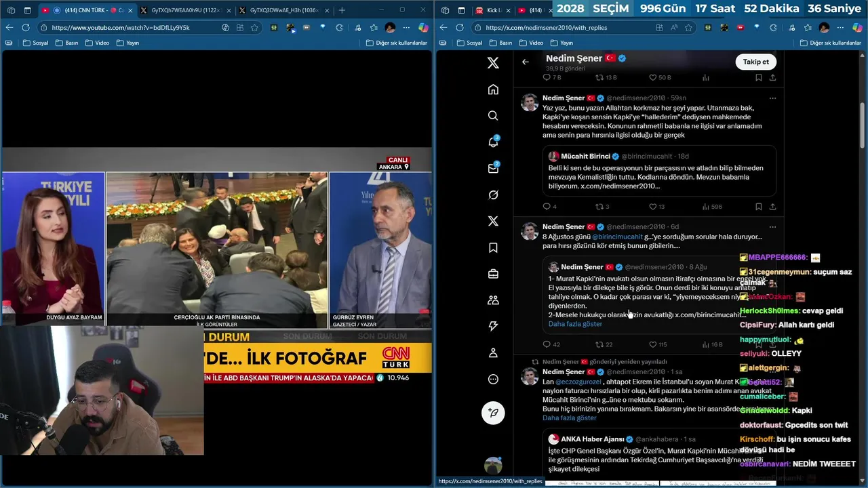The width and height of the screenshot is (868, 488).
Task: Open @eczozgurozel mention link
Action: coord(579,382)
